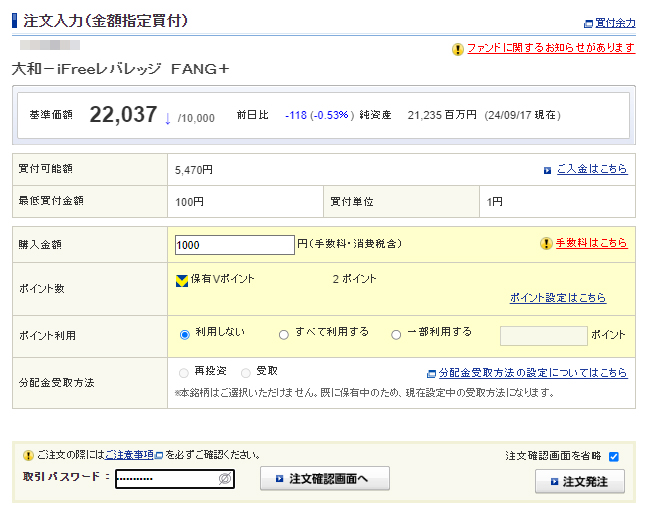Choose the 一部利用する radio option
This screenshot has height=515, width=648.
click(396, 334)
